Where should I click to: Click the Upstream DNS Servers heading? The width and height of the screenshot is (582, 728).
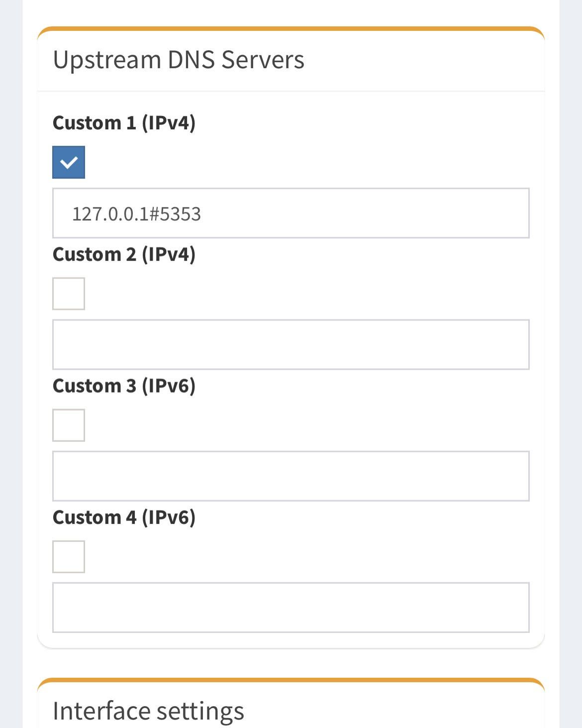pos(178,60)
